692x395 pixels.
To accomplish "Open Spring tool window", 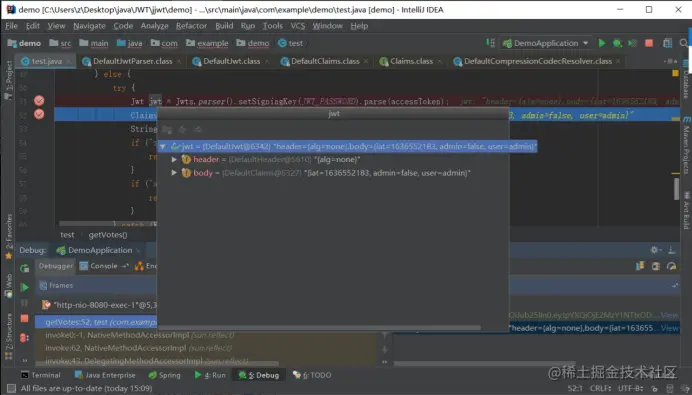I will point(165,375).
